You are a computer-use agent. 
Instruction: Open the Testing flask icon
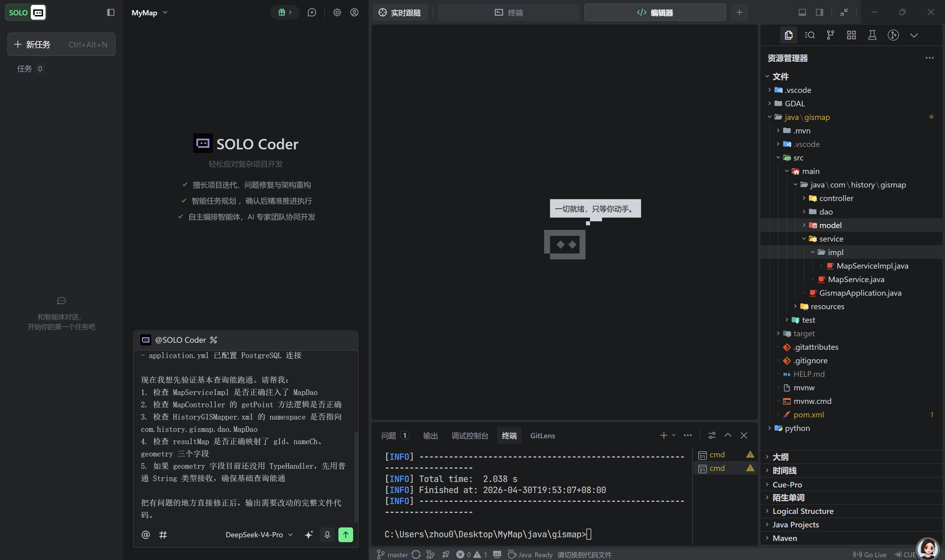872,35
